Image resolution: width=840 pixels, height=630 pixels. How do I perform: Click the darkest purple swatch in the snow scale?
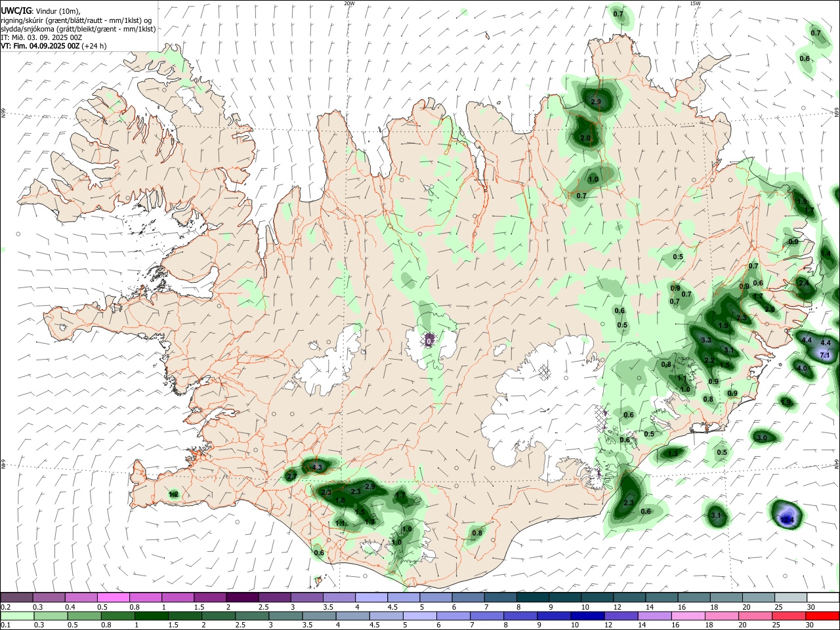click(x=241, y=597)
